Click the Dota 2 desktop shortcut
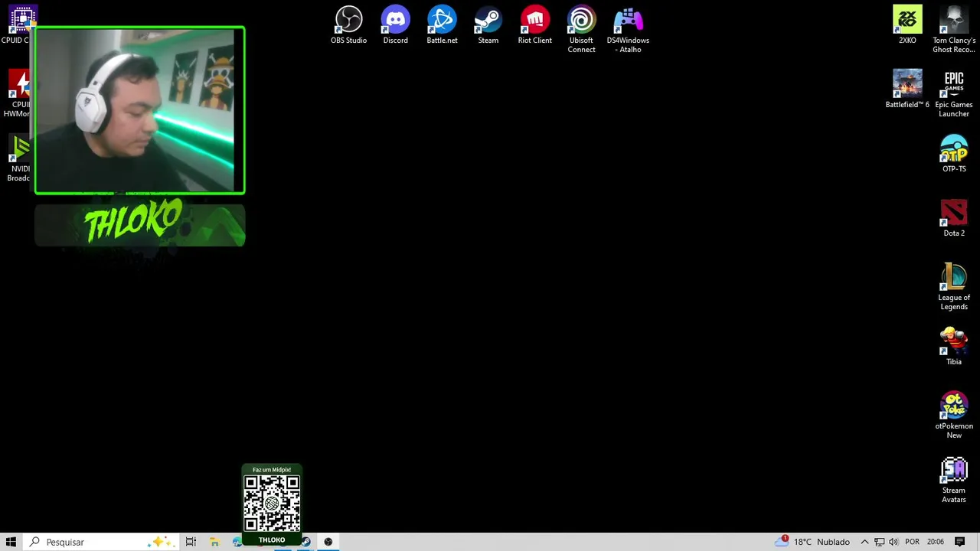This screenshot has height=551, width=980. [954, 218]
